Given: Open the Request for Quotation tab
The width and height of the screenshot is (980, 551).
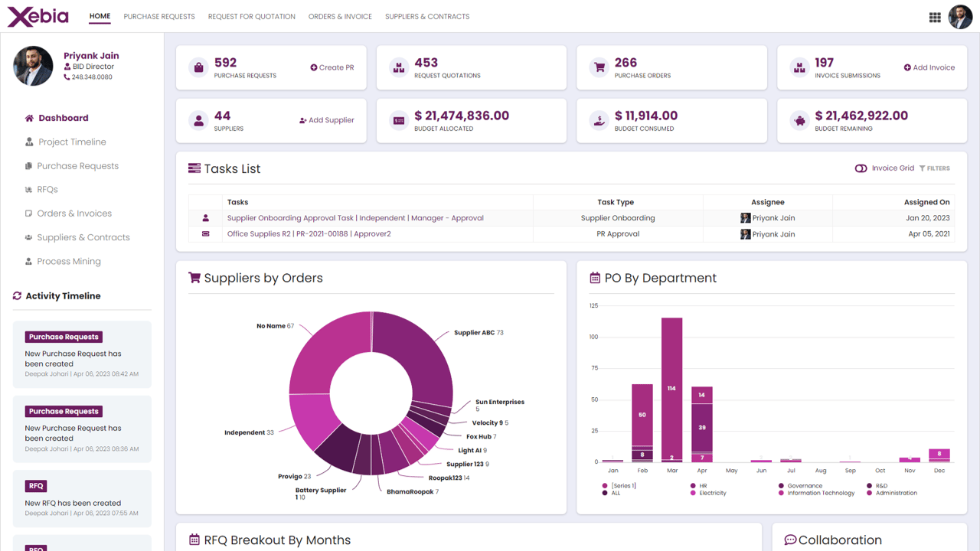Looking at the screenshot, I should [252, 16].
